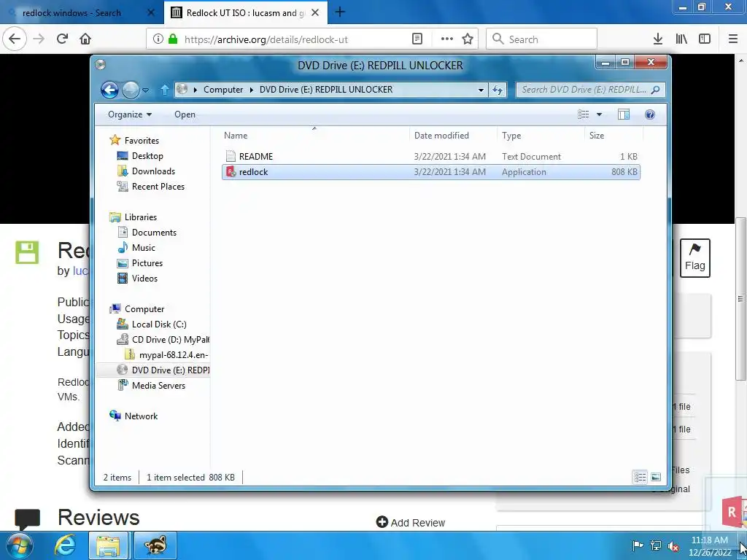Open browser hamburger menu
This screenshot has width=747, height=560.
[x=733, y=39]
